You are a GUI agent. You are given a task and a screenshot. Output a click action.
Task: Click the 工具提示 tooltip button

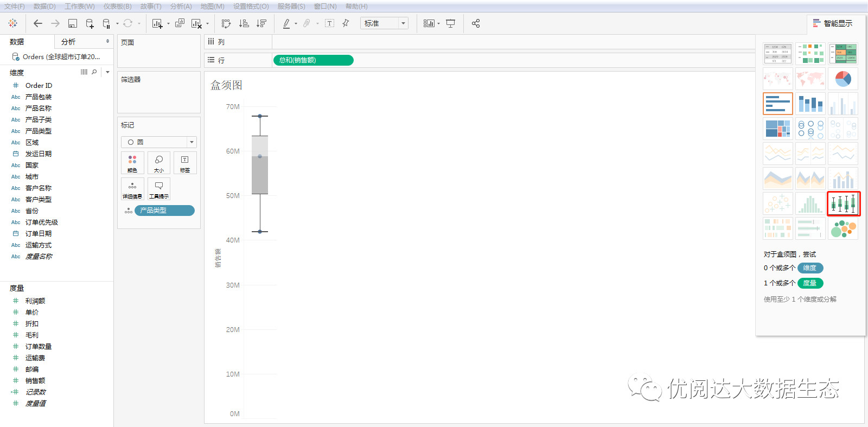click(159, 189)
